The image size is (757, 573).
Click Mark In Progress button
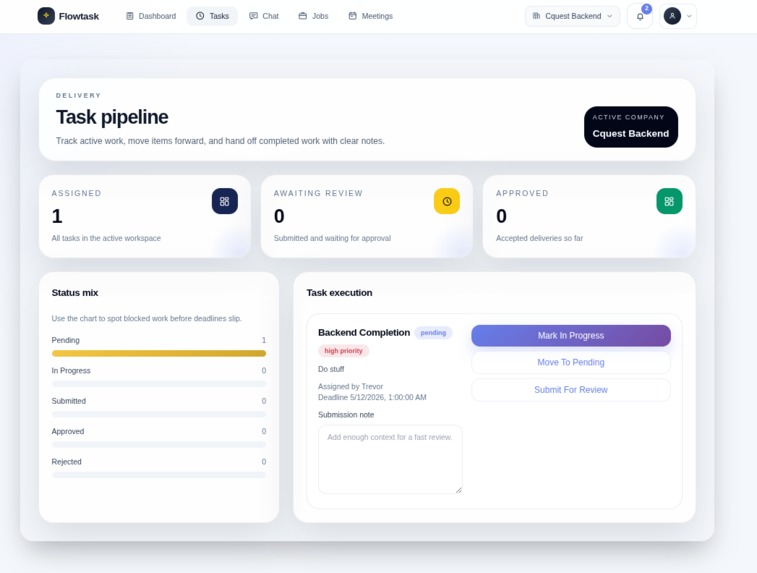tap(571, 335)
